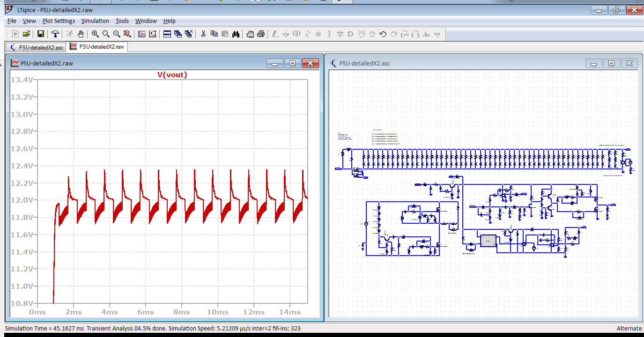Open the View menu

click(x=29, y=21)
